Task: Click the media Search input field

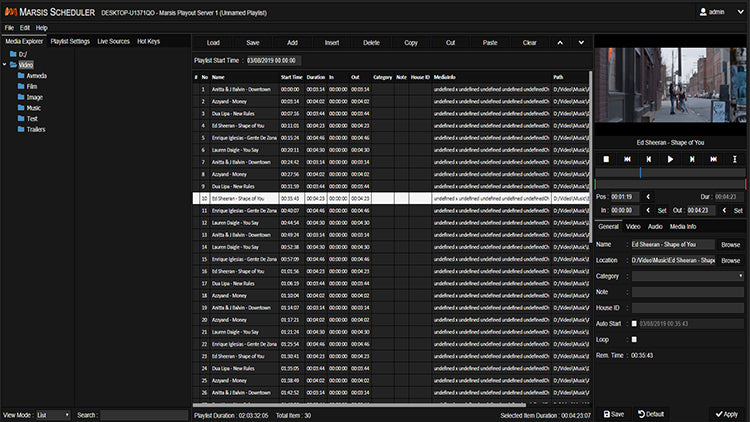Action: click(x=143, y=414)
